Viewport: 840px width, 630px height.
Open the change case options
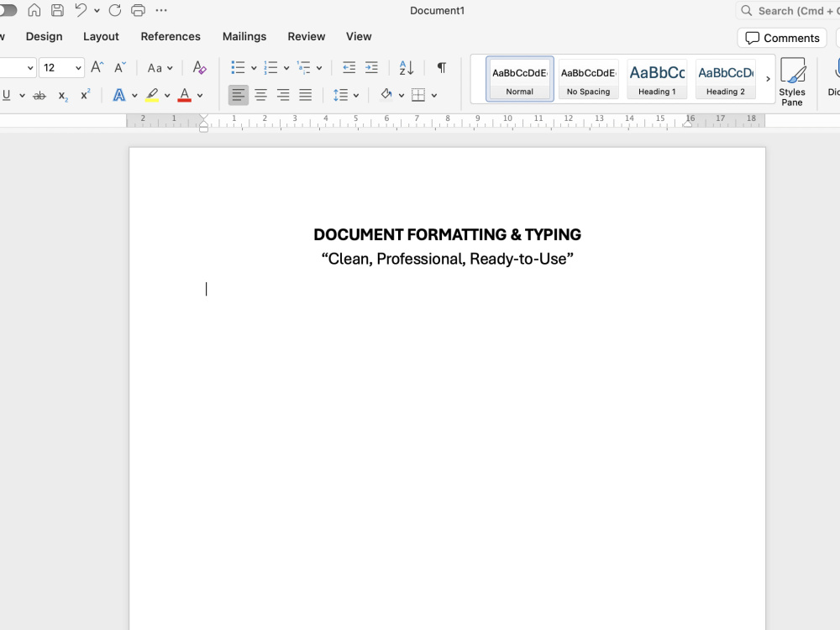tap(155, 67)
